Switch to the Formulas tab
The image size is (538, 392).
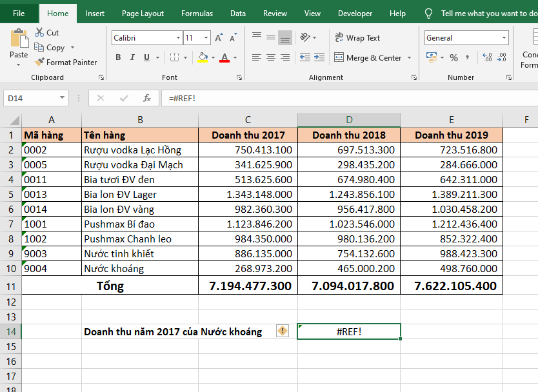[197, 14]
